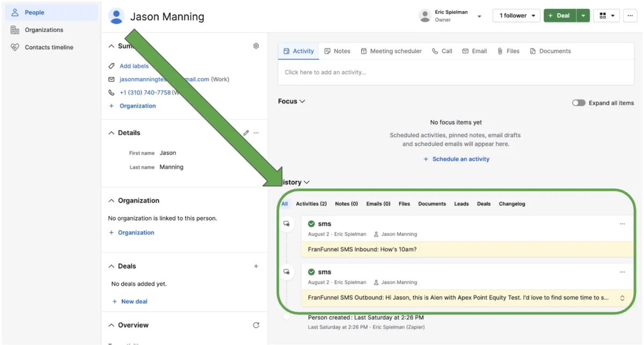Open the 1 follower dropdown
Image resolution: width=644 pixels, height=345 pixels.
coord(516,15)
